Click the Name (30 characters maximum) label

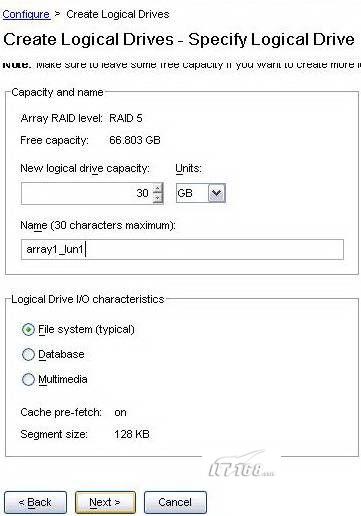[98, 225]
